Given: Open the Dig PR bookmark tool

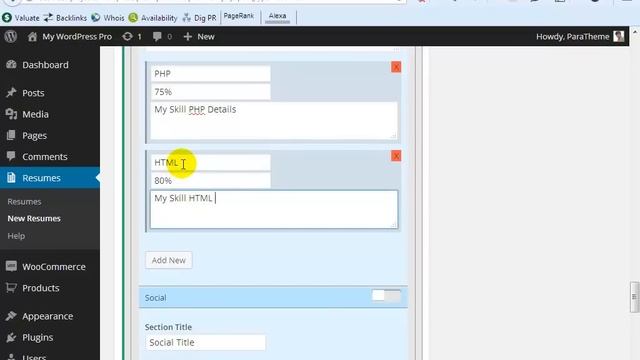Looking at the screenshot, I should (x=199, y=18).
